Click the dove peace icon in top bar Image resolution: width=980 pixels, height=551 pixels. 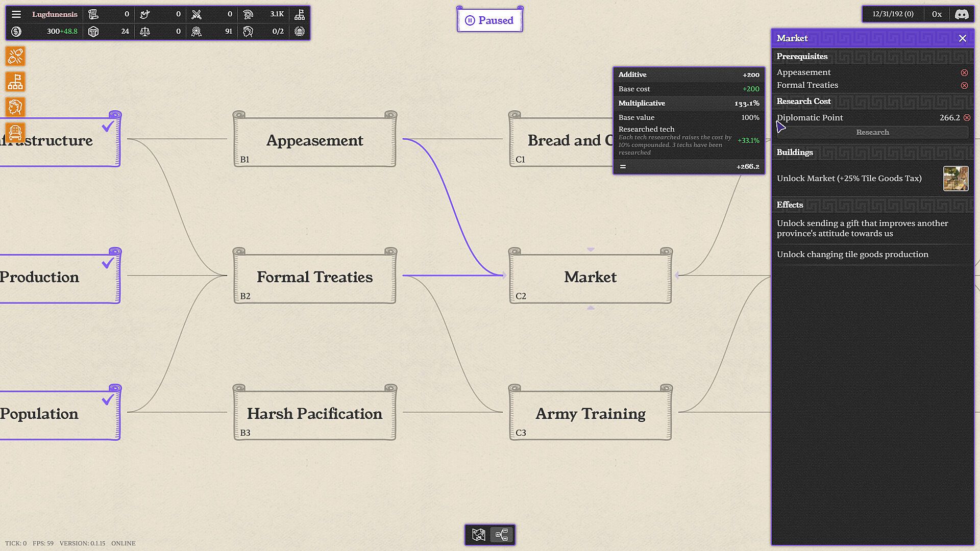click(145, 14)
